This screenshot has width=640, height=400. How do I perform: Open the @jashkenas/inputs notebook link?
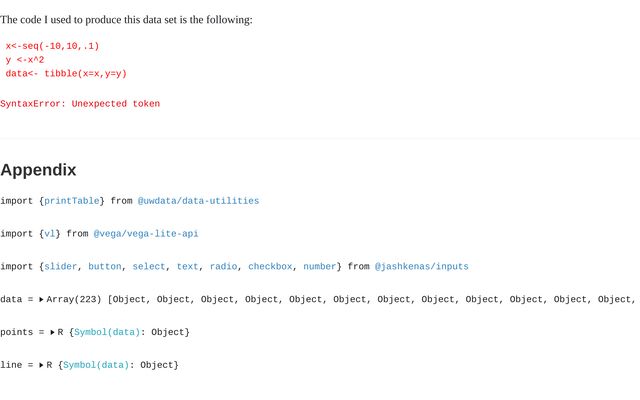coord(421,267)
